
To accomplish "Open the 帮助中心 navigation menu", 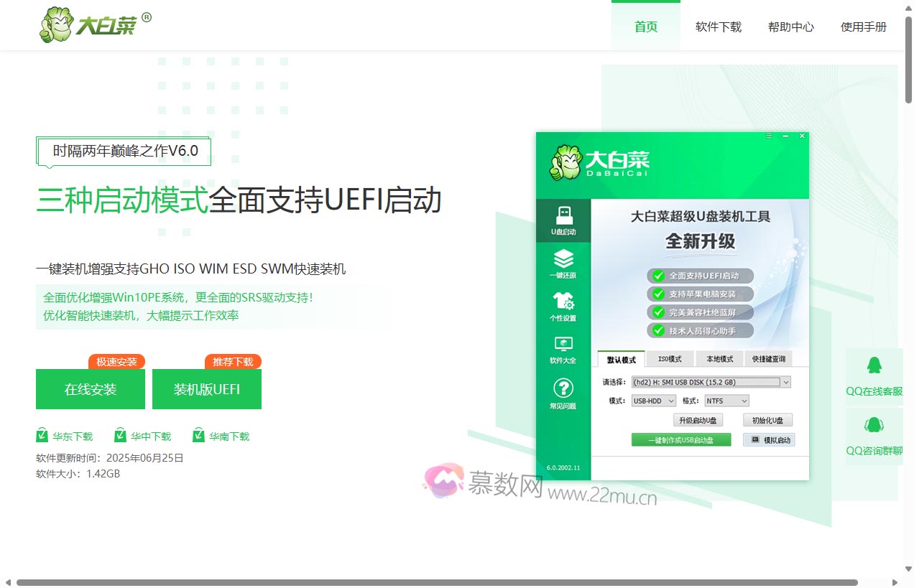I will pyautogui.click(x=790, y=27).
